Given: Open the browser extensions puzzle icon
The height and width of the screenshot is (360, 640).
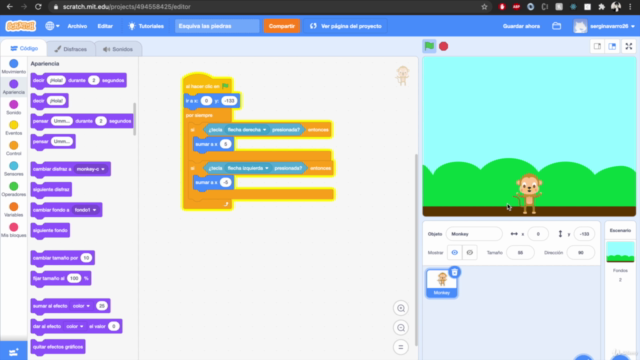Looking at the screenshot, I should [601, 7].
